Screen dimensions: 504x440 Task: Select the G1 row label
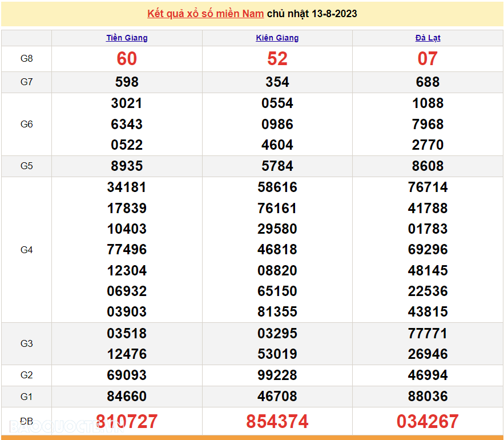pos(27,396)
